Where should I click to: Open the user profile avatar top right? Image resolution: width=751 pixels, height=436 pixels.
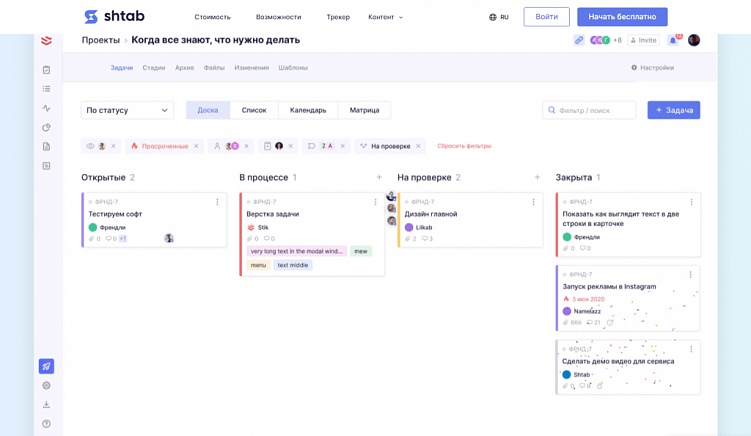coord(694,40)
